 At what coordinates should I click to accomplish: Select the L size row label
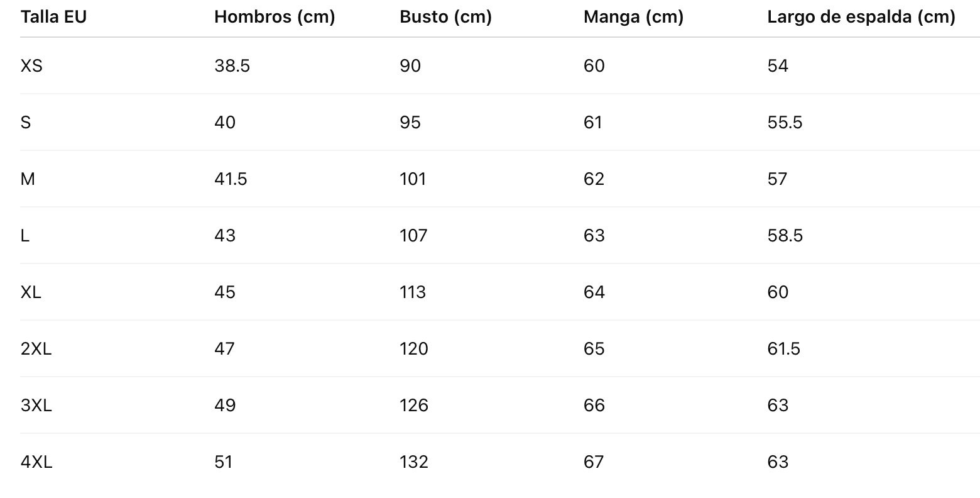(25, 236)
